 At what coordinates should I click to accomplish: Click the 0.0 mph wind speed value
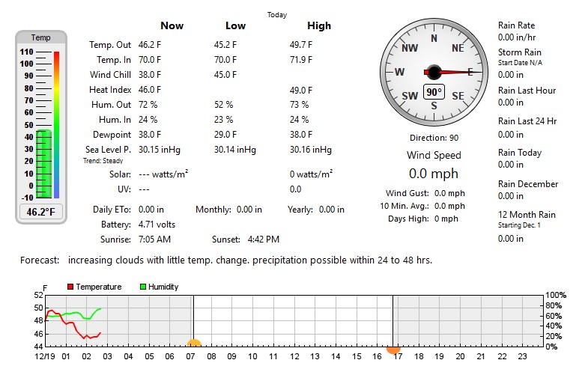point(434,174)
